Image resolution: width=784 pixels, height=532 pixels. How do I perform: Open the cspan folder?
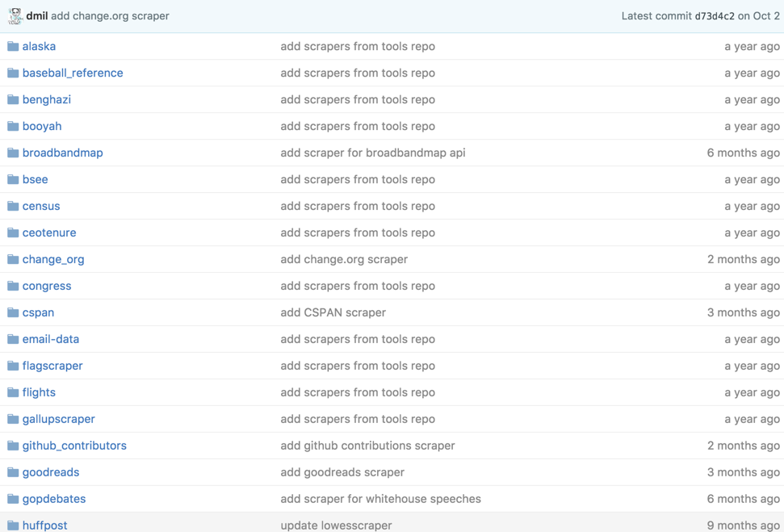tap(38, 312)
